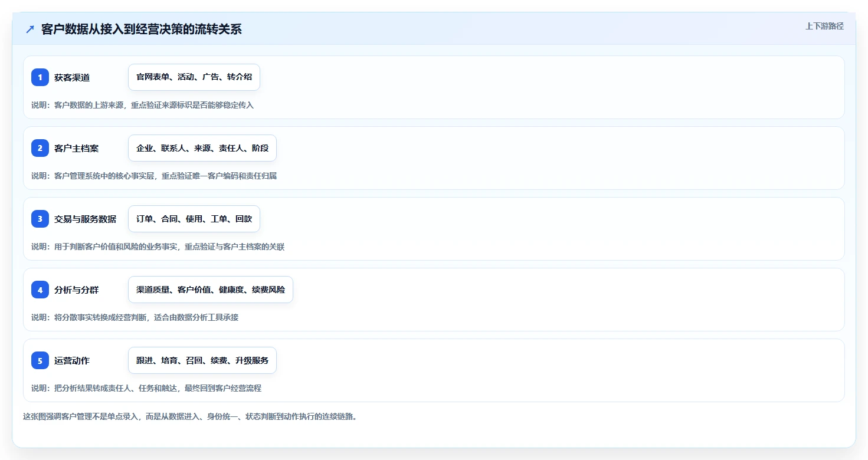The width and height of the screenshot is (868, 460).
Task: Select the 上下游路径 label at top right
Action: [824, 26]
